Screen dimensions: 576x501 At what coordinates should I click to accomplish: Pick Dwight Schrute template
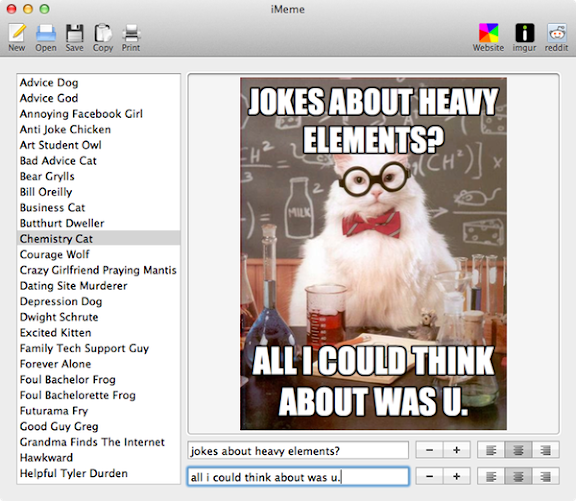[x=98, y=317]
